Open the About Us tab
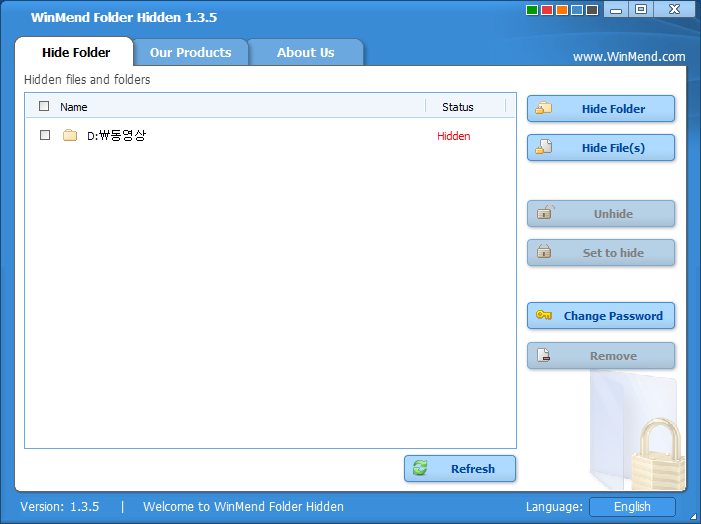This screenshot has height=524, width=701. (306, 52)
